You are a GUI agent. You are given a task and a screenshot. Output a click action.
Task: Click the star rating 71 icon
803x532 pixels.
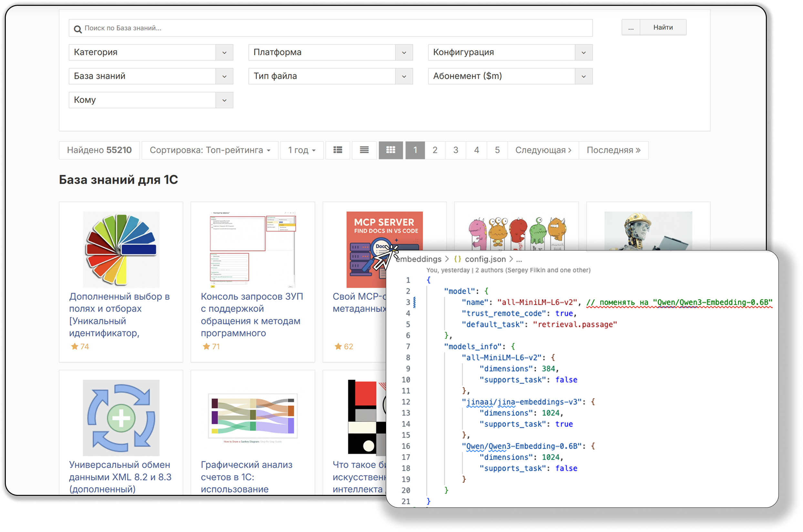point(206,346)
